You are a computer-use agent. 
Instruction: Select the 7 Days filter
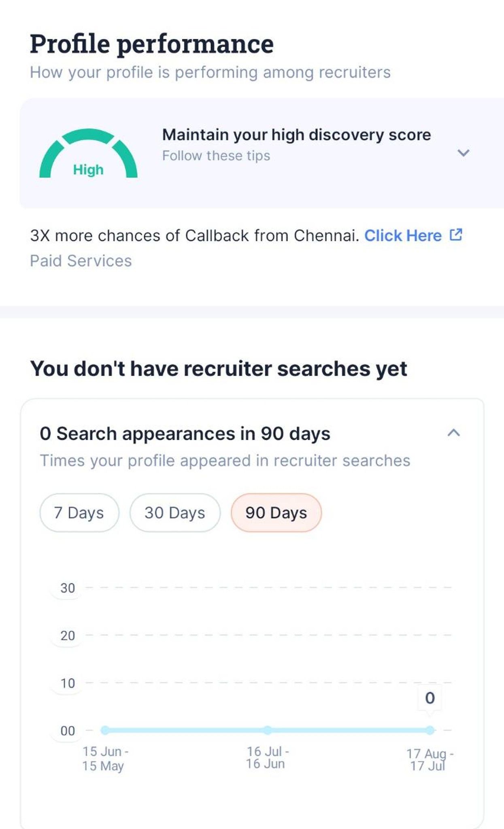(79, 512)
